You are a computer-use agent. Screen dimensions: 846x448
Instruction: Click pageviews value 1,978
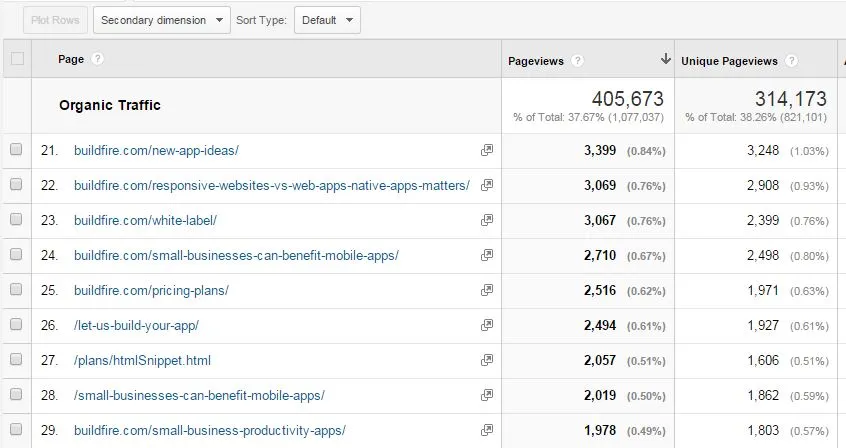coord(600,430)
